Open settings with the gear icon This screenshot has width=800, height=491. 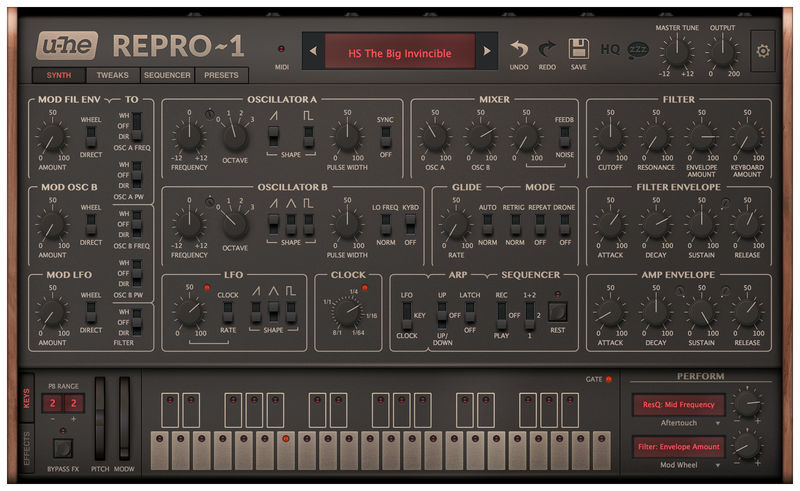(763, 51)
